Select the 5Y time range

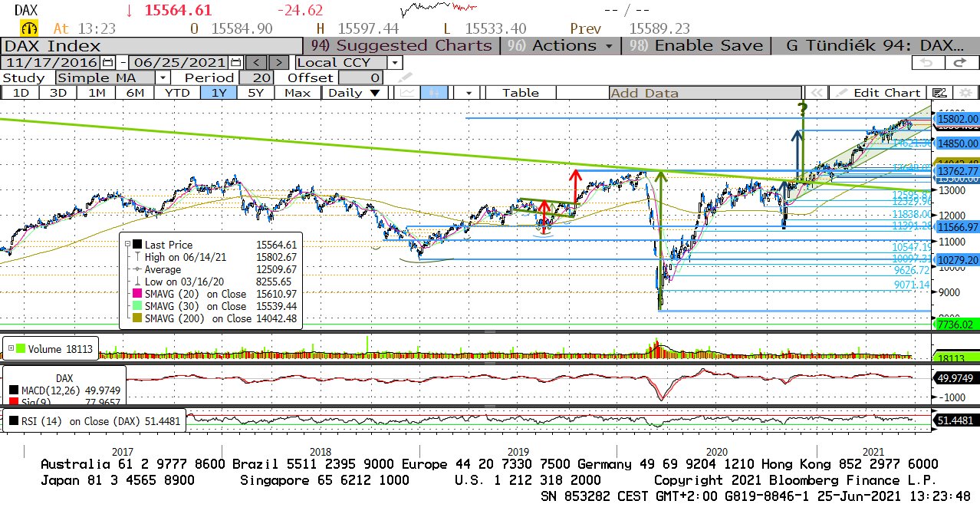(x=255, y=93)
